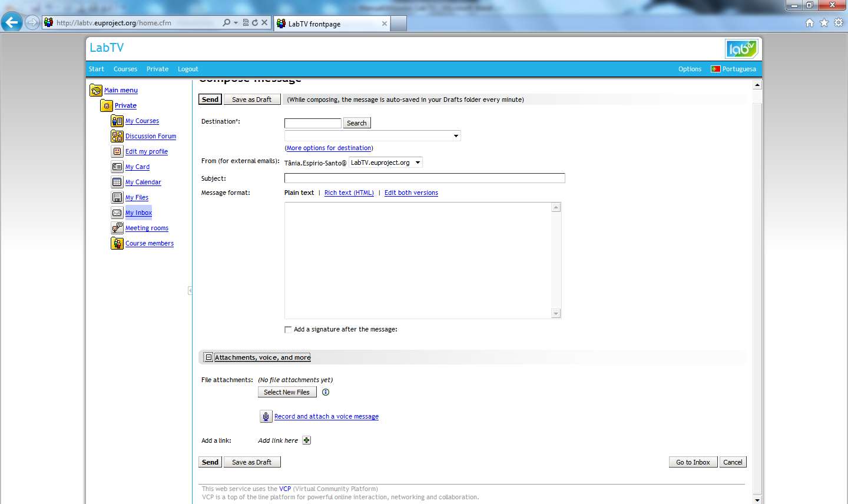Click the Portuguesa language link
Image resolution: width=848 pixels, height=504 pixels.
739,69
